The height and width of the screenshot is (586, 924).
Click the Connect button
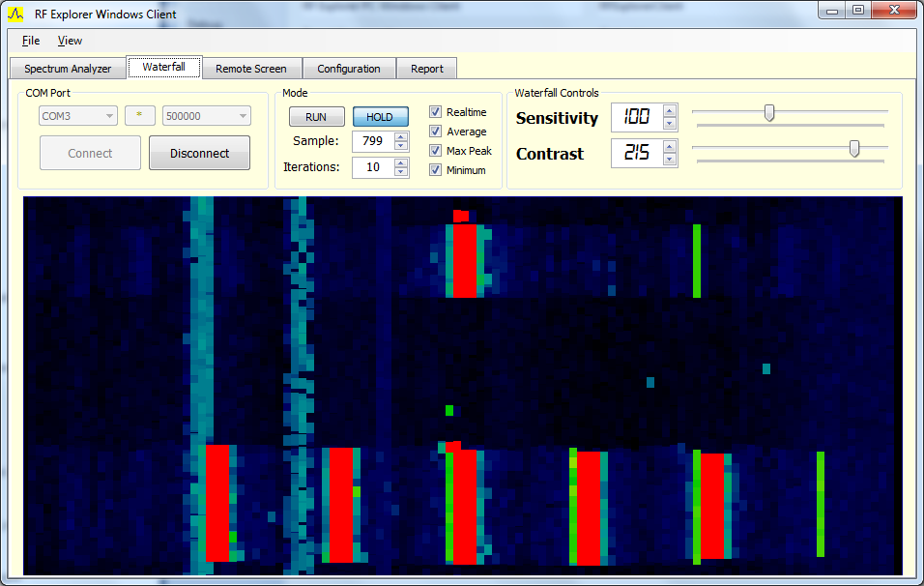(90, 154)
